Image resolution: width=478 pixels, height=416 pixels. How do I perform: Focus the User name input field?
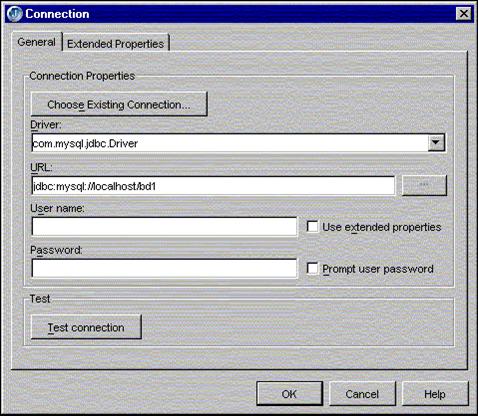coord(164,227)
